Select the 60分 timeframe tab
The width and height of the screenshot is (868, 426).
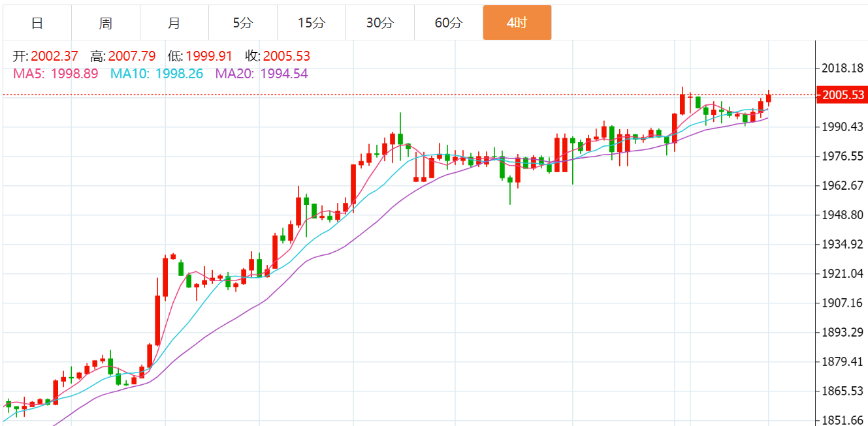click(x=449, y=23)
